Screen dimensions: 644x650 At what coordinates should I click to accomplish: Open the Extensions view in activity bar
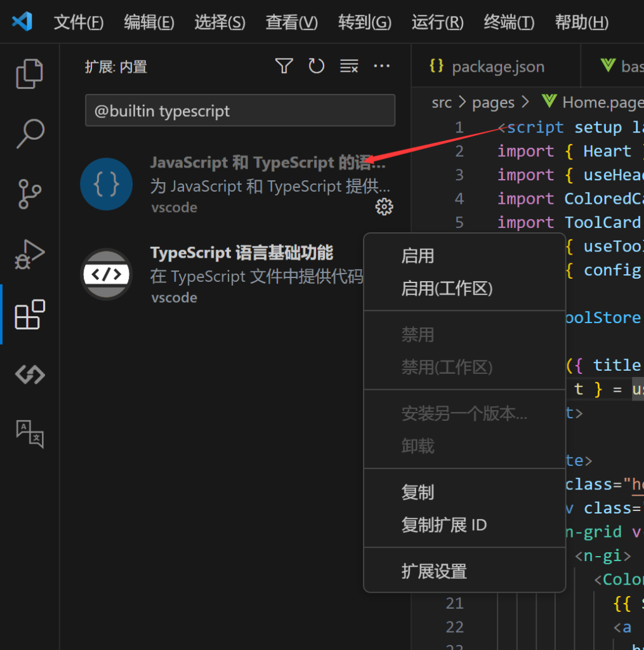click(x=29, y=314)
